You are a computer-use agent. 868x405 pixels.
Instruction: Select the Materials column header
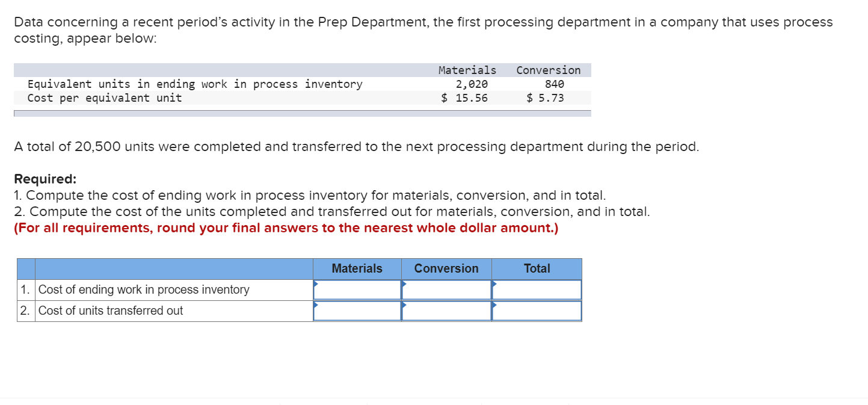tap(356, 268)
